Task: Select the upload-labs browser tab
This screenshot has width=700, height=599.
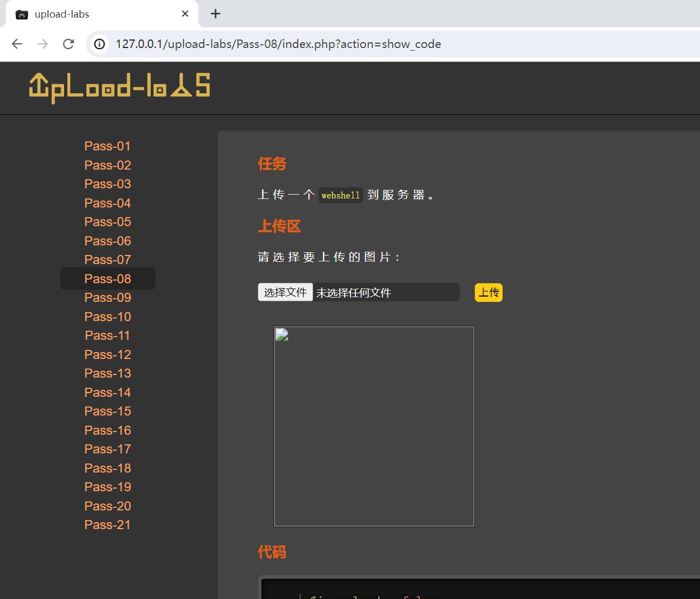Action: pos(102,14)
